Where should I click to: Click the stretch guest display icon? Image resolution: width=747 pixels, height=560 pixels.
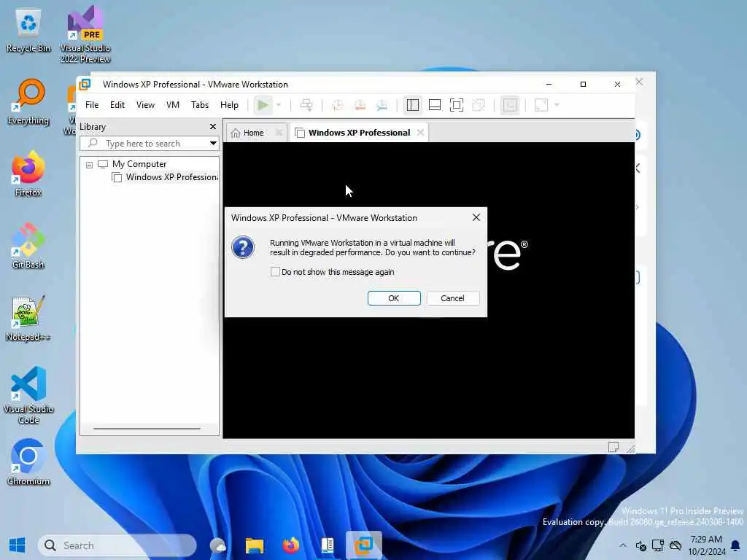click(541, 105)
